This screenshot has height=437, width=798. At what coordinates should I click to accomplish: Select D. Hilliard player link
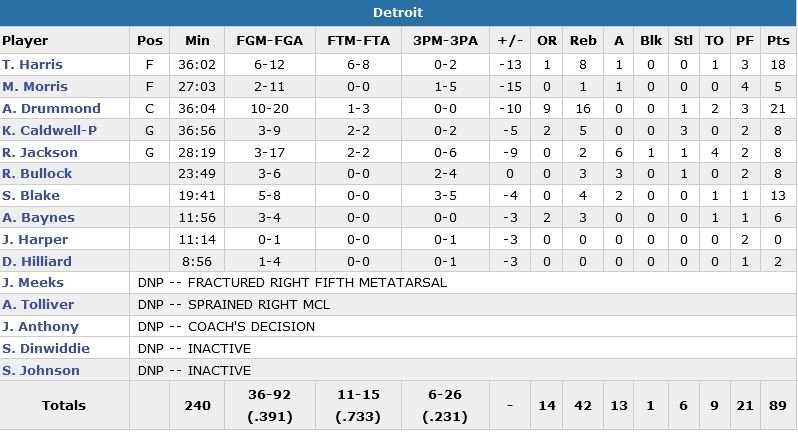(x=36, y=262)
